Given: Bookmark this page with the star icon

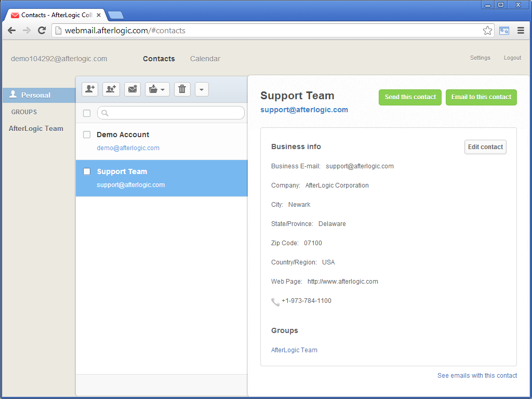Looking at the screenshot, I should pos(487,31).
